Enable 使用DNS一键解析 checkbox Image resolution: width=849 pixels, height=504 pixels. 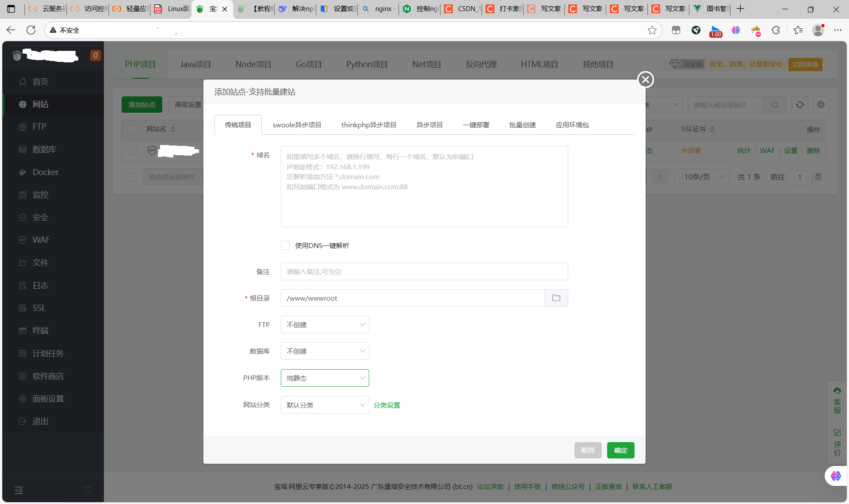point(285,245)
